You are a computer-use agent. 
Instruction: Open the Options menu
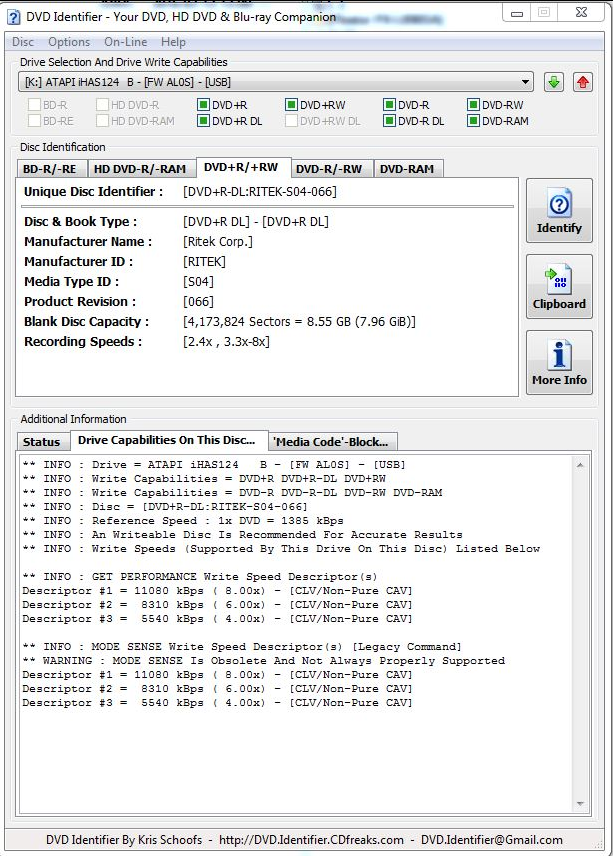click(x=69, y=42)
